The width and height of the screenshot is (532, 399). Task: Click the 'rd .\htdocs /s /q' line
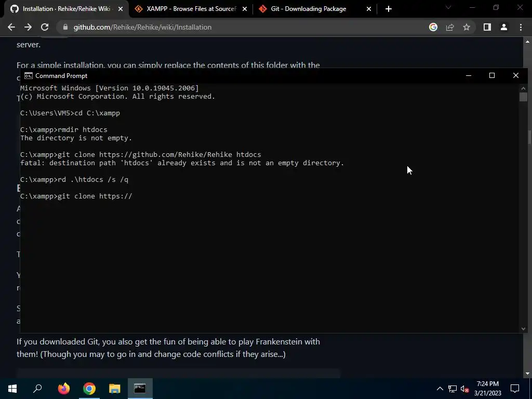74,179
